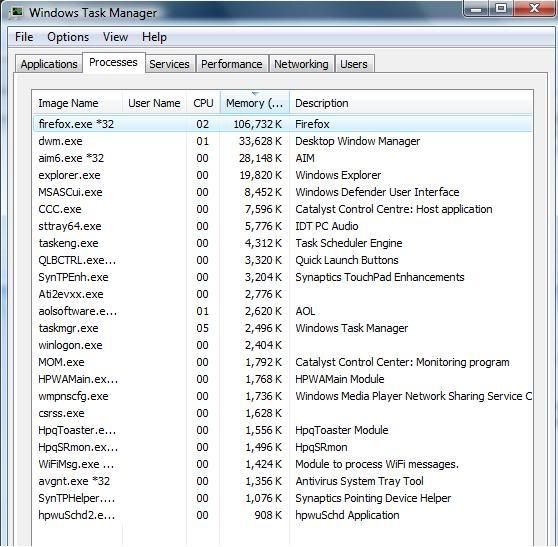Switch to the Services tab
The height and width of the screenshot is (547, 558).
click(x=169, y=64)
